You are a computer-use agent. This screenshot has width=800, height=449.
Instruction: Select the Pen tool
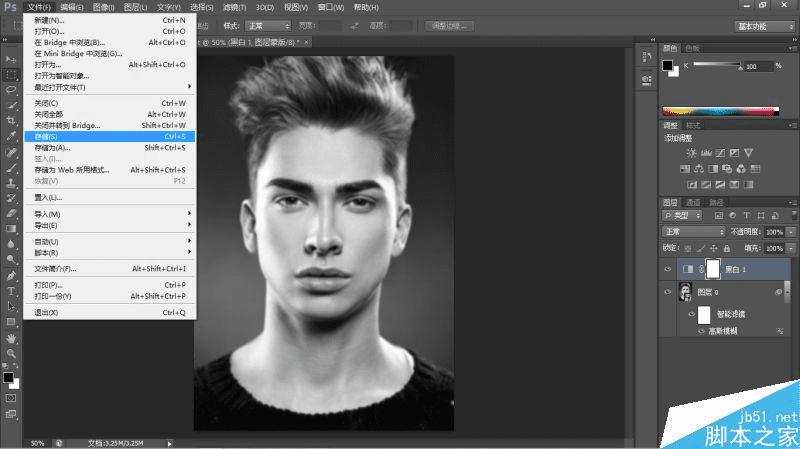11,275
